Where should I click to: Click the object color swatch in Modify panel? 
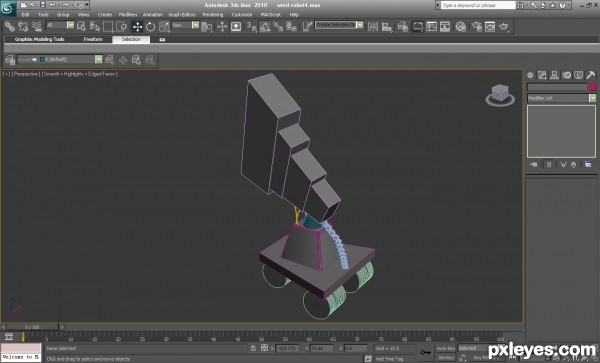(593, 87)
